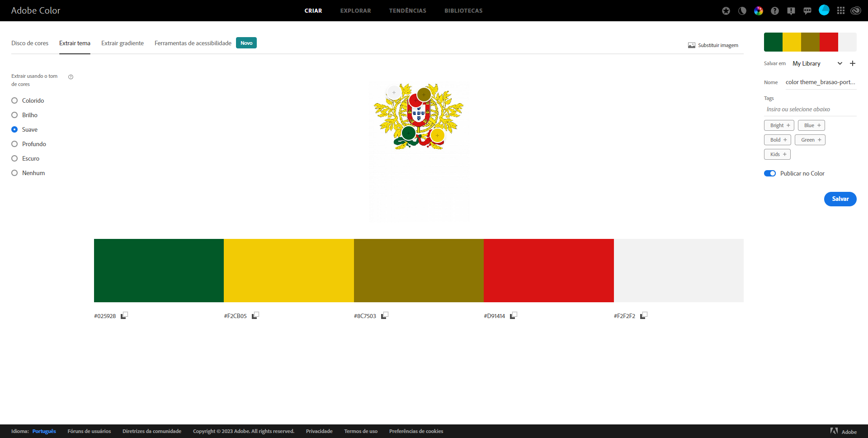The width and height of the screenshot is (868, 438).
Task: Switch to the Extrair gradiente tab
Action: click(123, 43)
